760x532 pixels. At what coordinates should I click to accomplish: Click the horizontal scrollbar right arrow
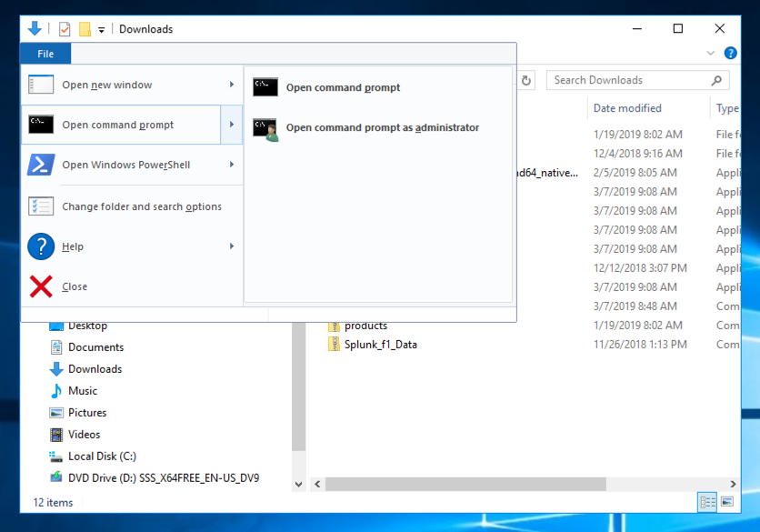tap(733, 484)
